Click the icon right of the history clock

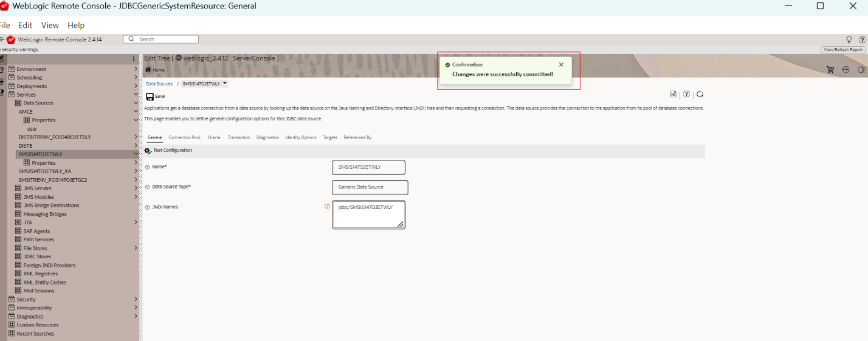tap(861, 70)
